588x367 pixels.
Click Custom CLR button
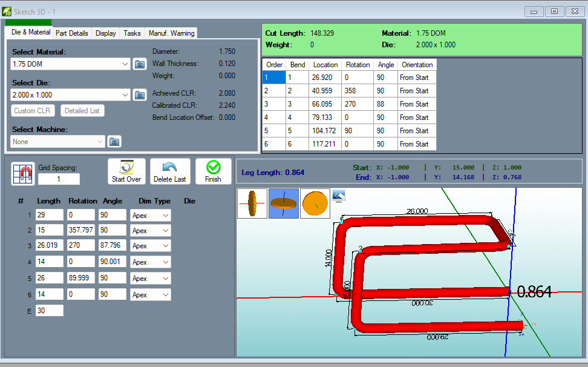[x=32, y=111]
